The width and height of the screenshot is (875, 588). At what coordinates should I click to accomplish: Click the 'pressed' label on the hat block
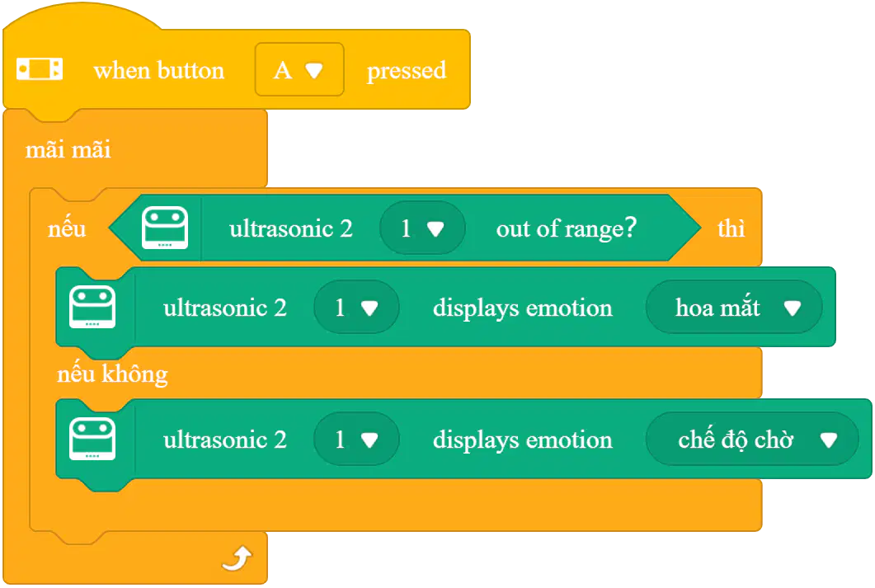point(407,71)
